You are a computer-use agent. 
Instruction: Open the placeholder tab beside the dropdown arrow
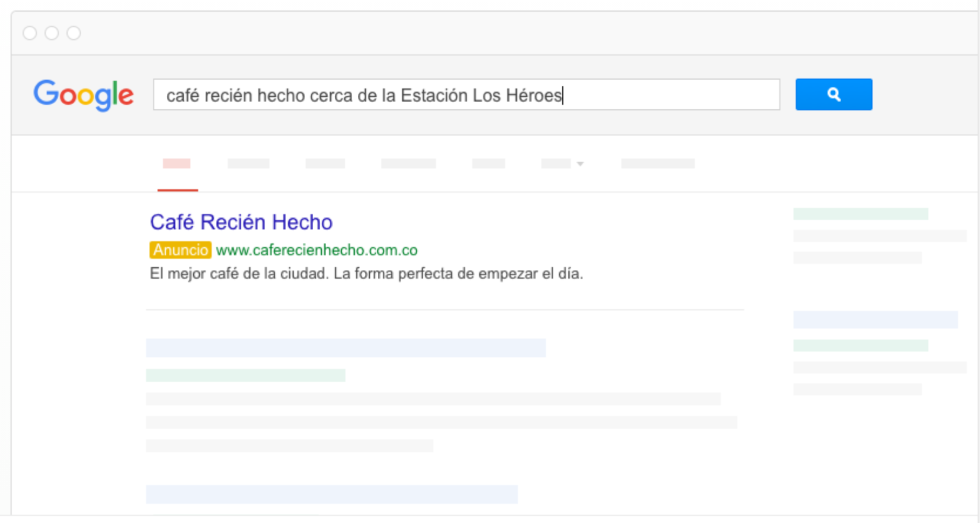(556, 164)
